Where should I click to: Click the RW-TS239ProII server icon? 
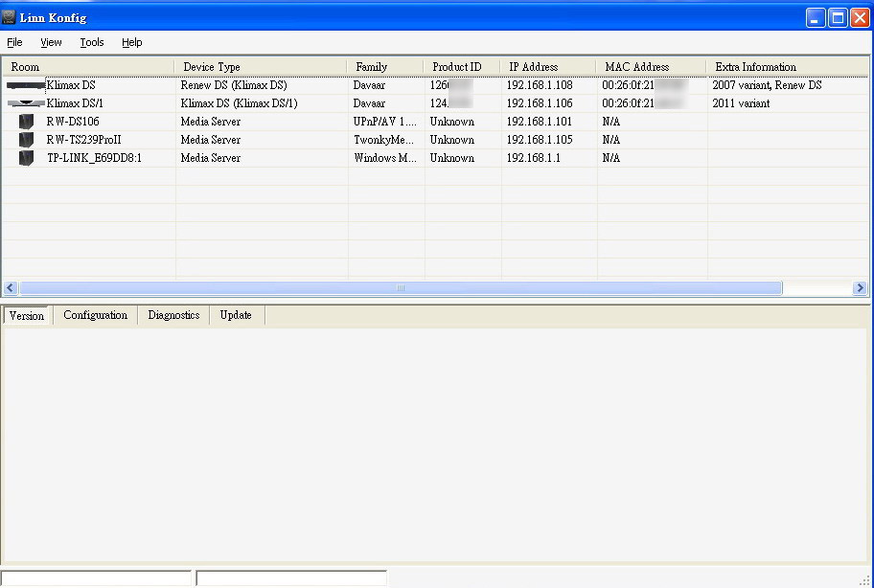(26, 140)
